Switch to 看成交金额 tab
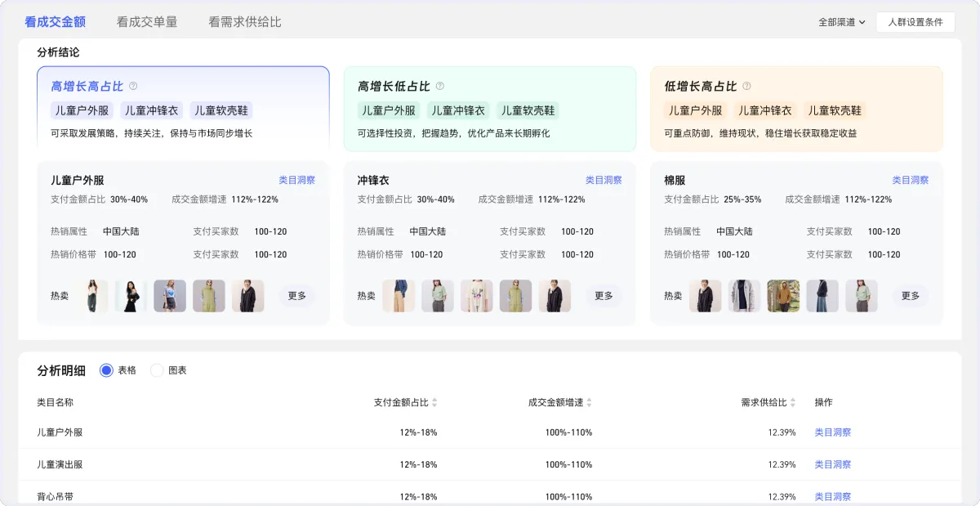The image size is (980, 506). (x=55, y=22)
